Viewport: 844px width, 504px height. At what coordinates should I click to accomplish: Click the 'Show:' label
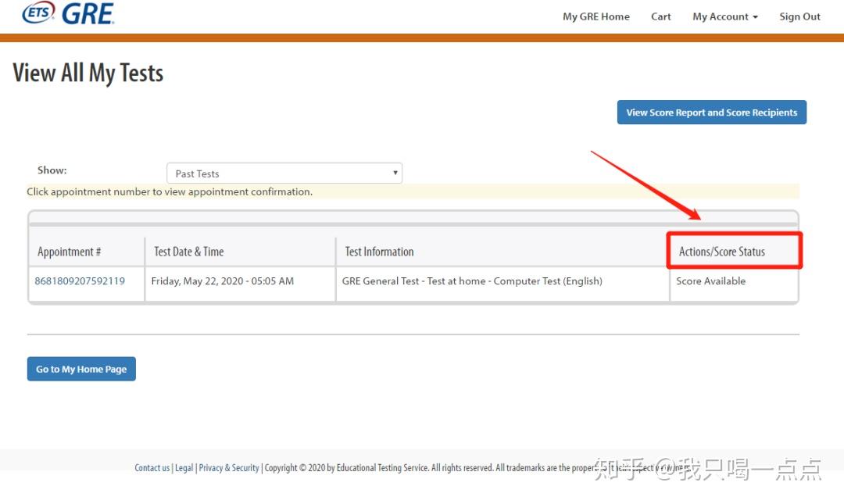point(52,170)
